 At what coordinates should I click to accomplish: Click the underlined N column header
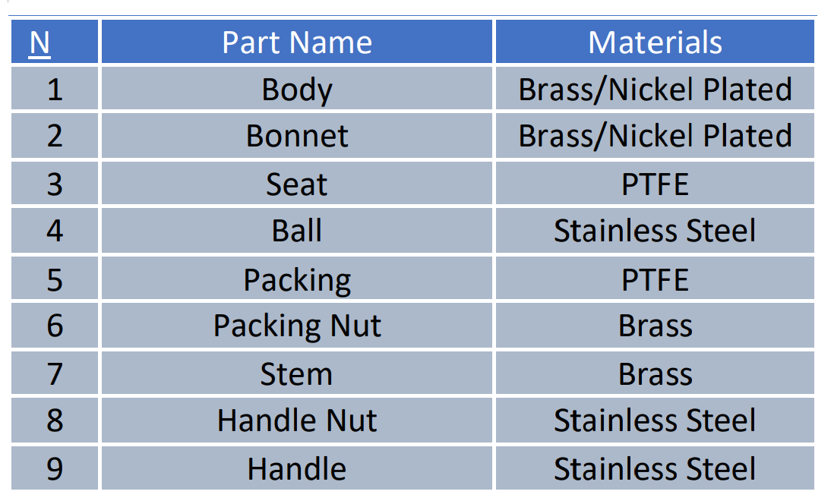click(39, 43)
